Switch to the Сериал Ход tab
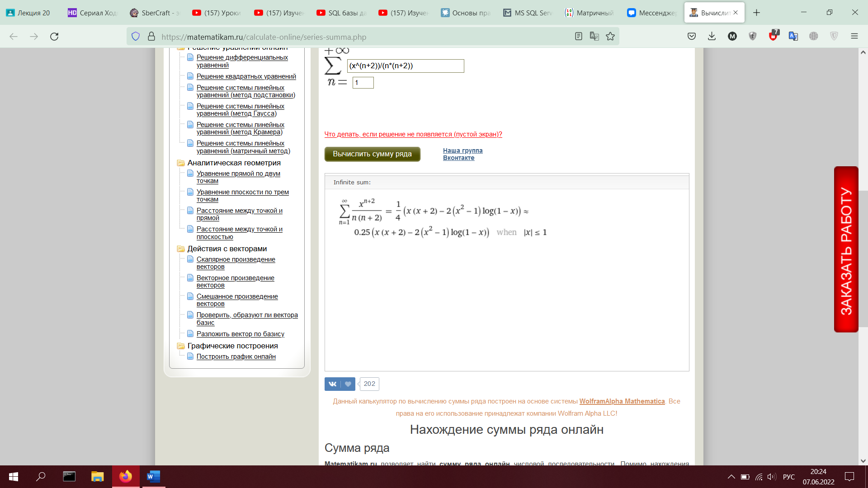868x488 pixels. pyautogui.click(x=93, y=13)
